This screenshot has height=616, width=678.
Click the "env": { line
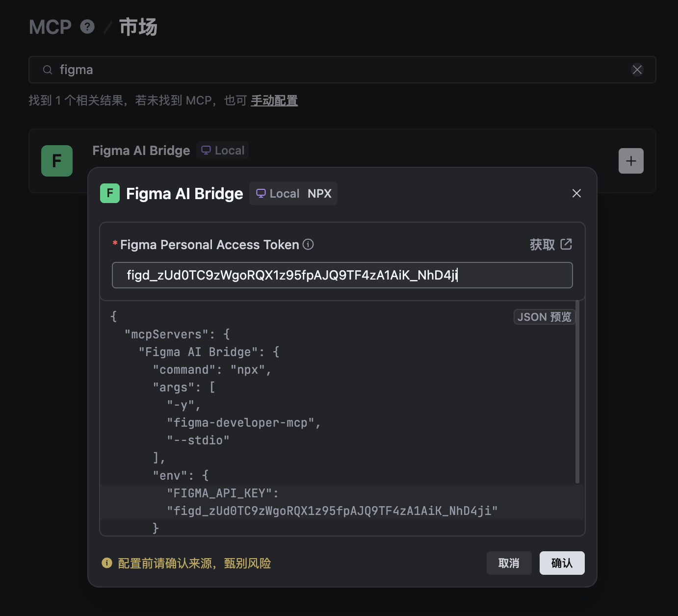pos(181,476)
